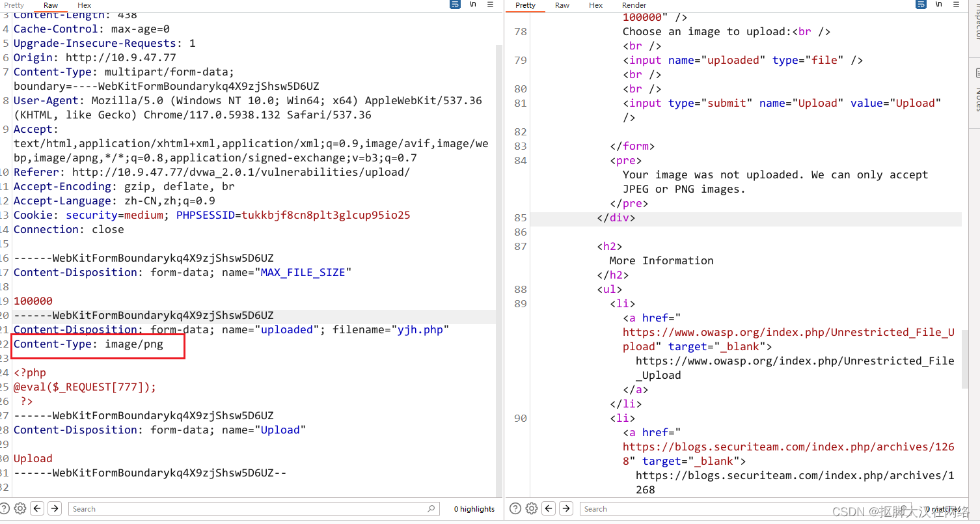Click the '<?php' line in request body
Viewport: 980px width, 524px height.
click(30, 372)
